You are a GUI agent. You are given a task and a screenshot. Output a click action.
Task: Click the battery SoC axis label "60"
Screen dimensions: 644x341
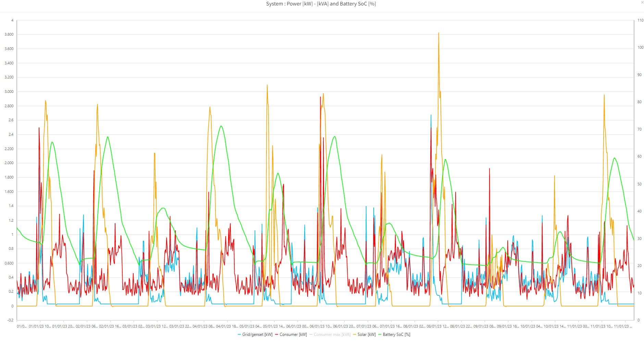coord(639,156)
